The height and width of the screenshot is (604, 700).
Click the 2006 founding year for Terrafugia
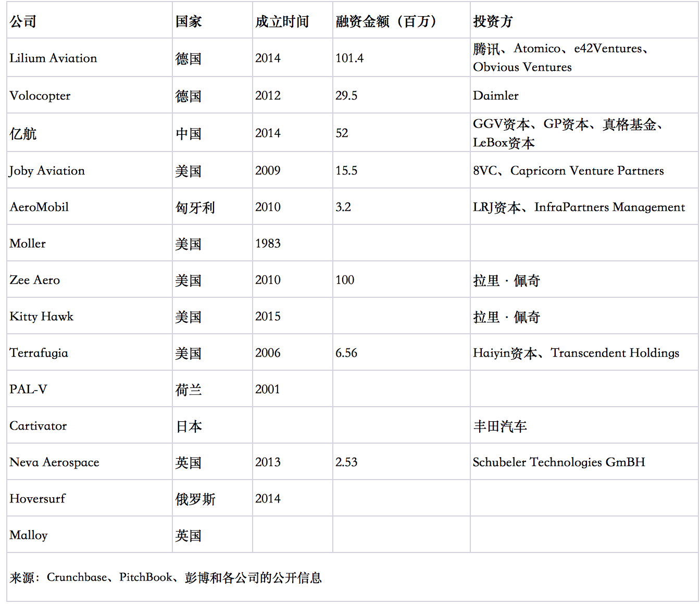click(268, 353)
